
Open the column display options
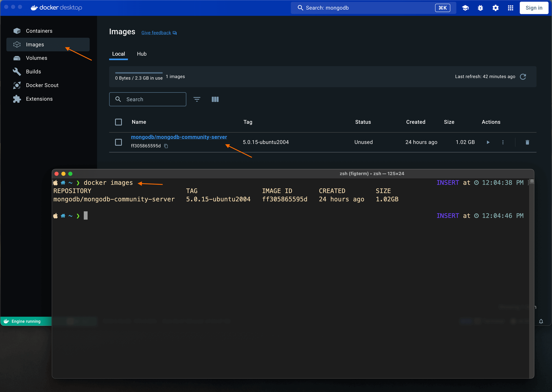[215, 99]
